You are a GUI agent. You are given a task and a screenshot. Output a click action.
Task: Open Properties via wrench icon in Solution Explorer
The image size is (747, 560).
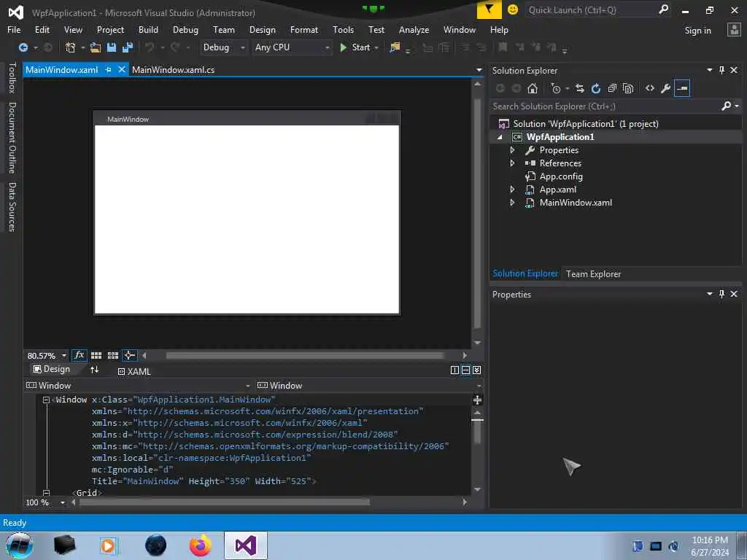click(x=666, y=88)
